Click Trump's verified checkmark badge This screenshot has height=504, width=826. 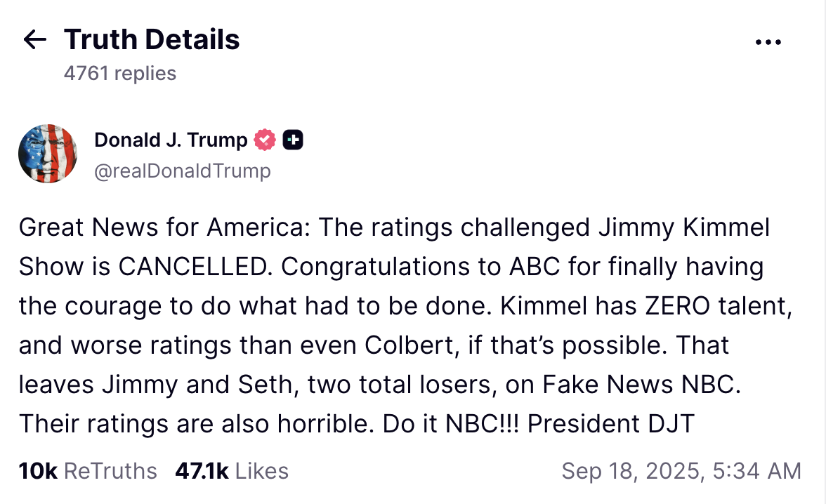263,140
